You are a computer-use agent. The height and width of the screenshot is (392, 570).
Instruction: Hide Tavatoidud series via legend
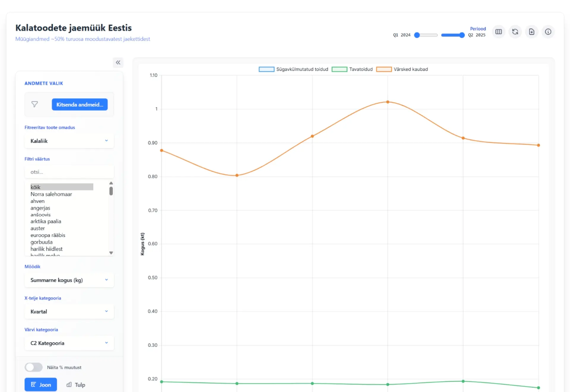[x=352, y=69]
